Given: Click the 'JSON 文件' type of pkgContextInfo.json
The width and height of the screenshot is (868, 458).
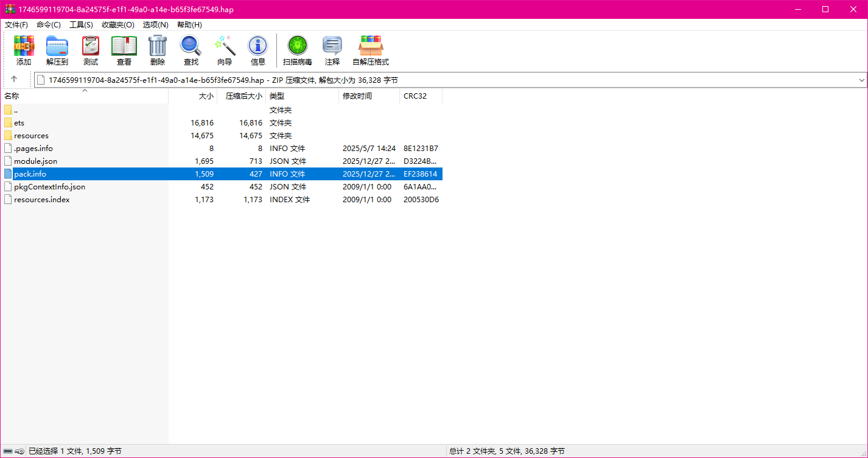Looking at the screenshot, I should pos(288,187).
